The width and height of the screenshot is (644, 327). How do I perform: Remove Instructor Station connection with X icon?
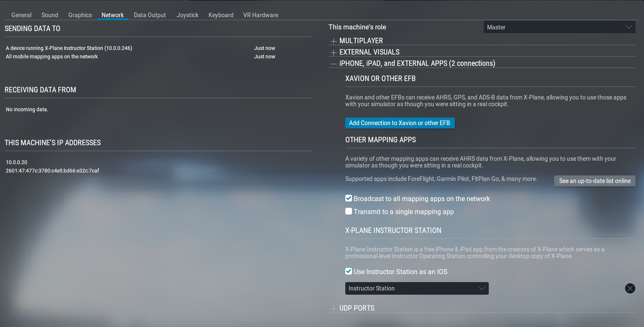tap(630, 288)
